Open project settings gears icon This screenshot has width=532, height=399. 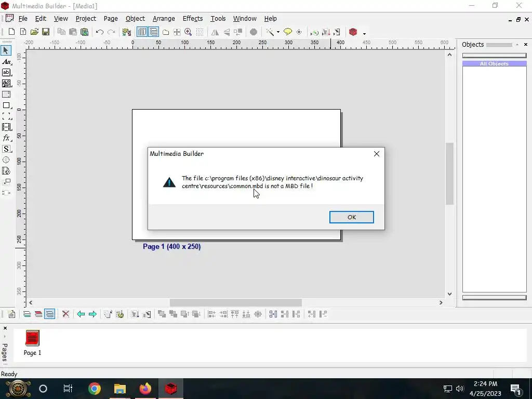click(127, 32)
